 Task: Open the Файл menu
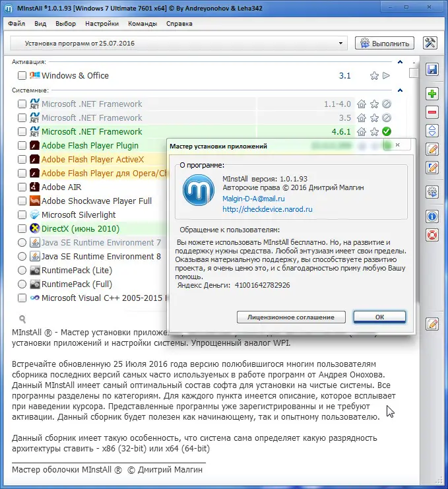tap(16, 24)
